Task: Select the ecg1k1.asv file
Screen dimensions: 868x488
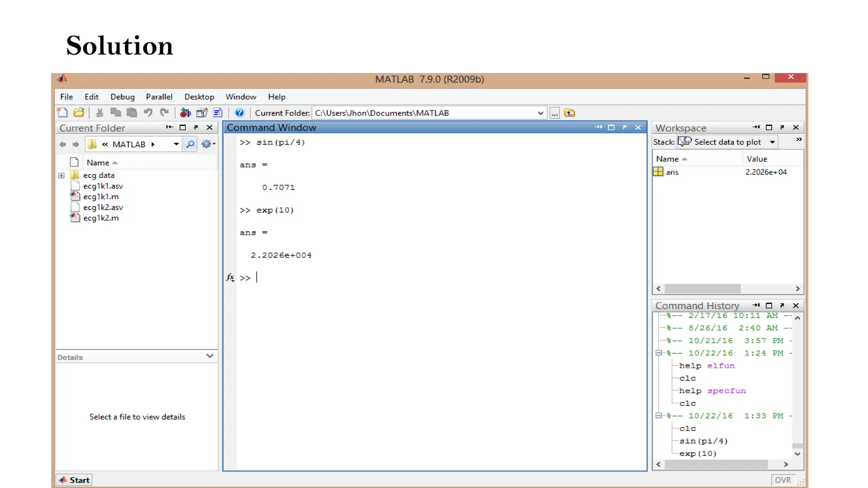Action: [x=103, y=186]
